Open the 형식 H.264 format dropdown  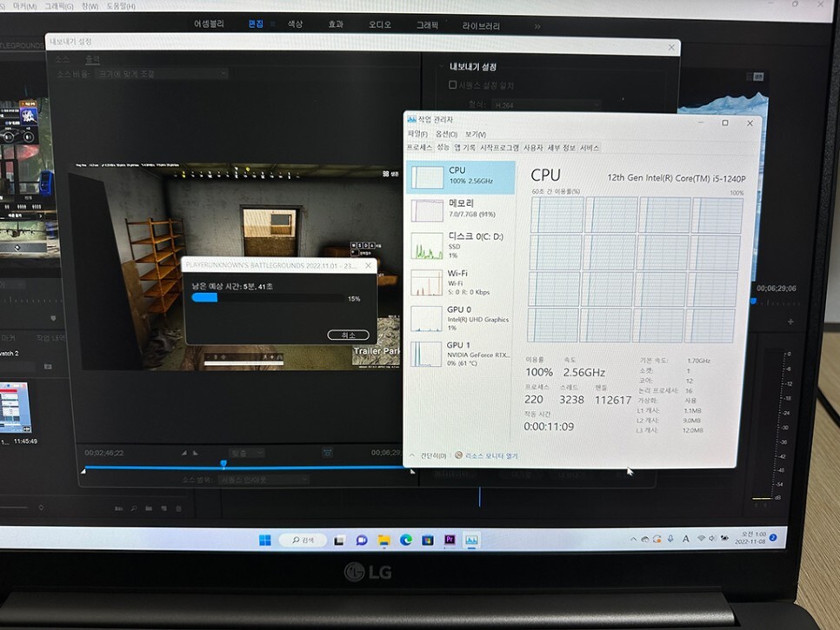(x=545, y=105)
